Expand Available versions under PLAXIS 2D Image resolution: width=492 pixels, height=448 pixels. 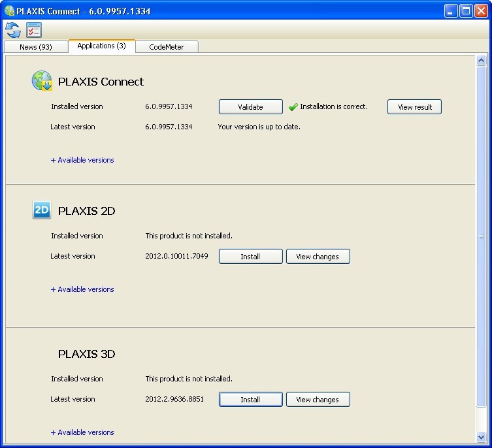coord(82,289)
